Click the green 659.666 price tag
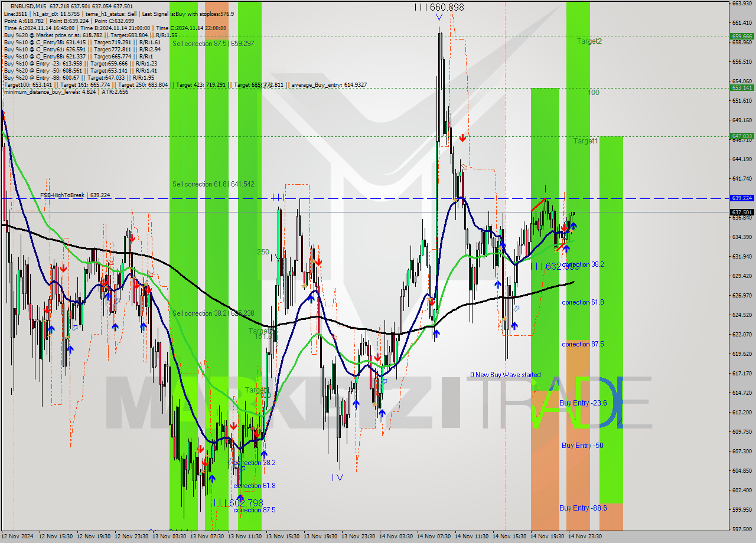The image size is (756, 543). pyautogui.click(x=742, y=36)
